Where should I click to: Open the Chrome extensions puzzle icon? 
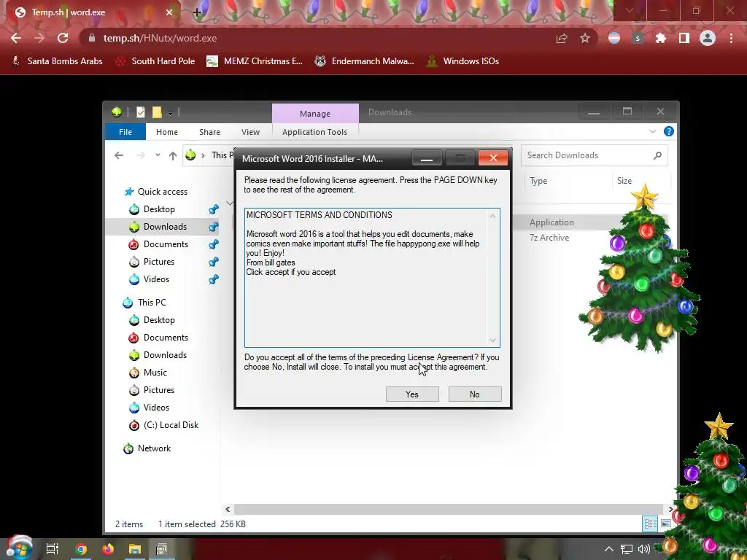[x=661, y=38]
